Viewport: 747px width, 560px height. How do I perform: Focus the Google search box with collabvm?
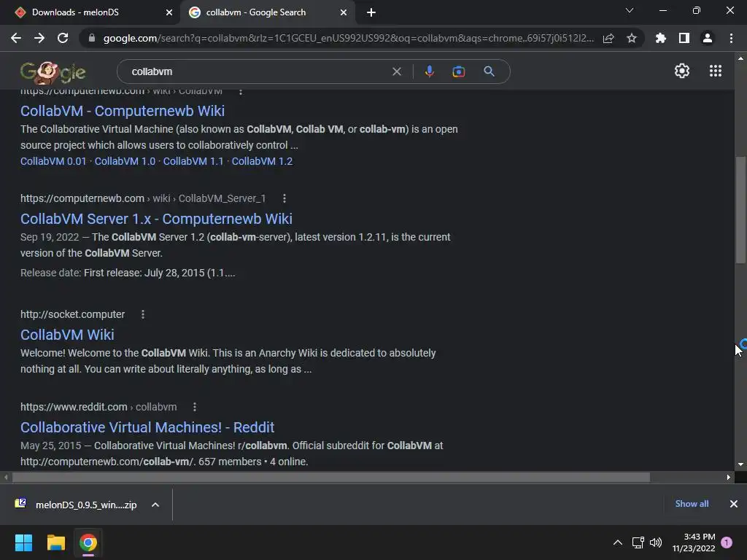(x=258, y=71)
